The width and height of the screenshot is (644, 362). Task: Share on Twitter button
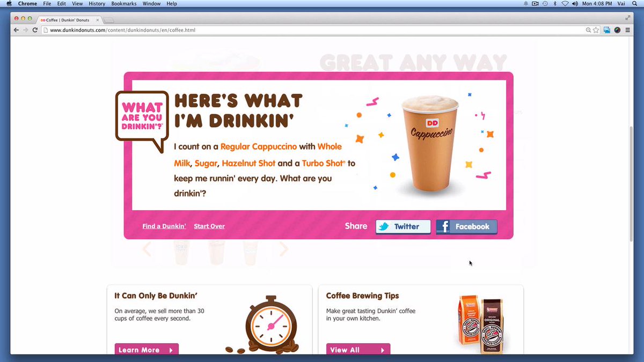coord(403,226)
